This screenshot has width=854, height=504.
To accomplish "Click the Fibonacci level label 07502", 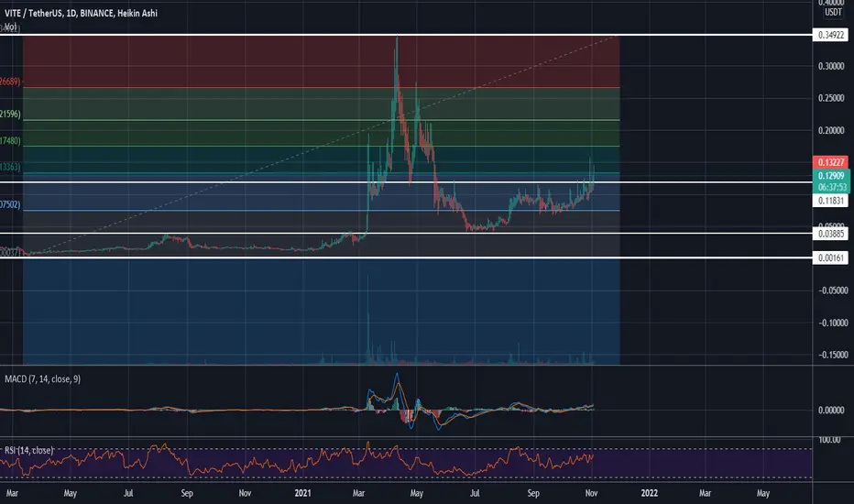I will (10, 205).
